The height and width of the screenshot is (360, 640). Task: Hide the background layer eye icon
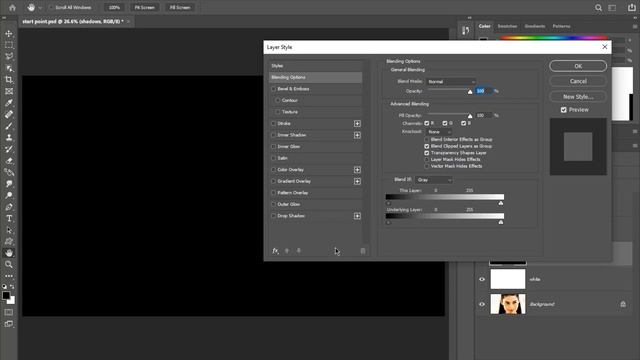482,304
